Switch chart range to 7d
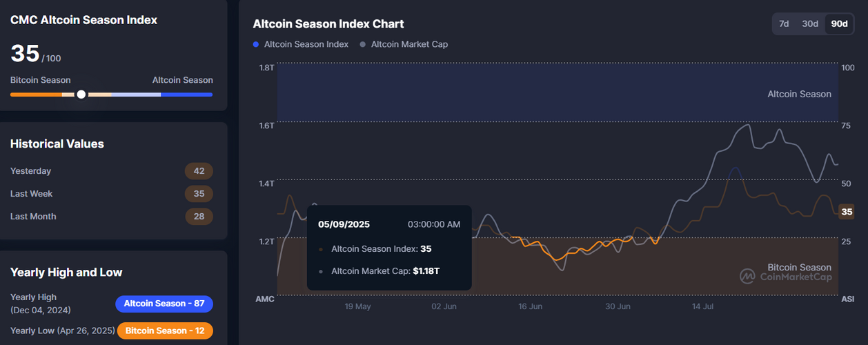Image resolution: width=868 pixels, height=345 pixels. coord(784,23)
